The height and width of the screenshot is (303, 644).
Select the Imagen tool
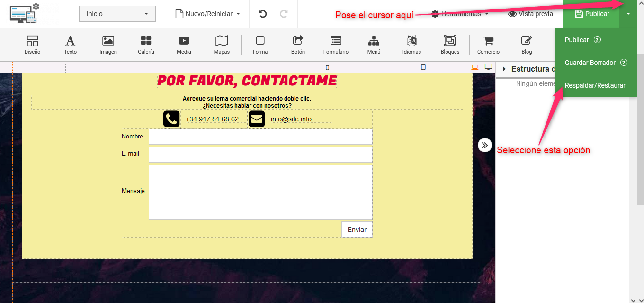click(x=108, y=45)
